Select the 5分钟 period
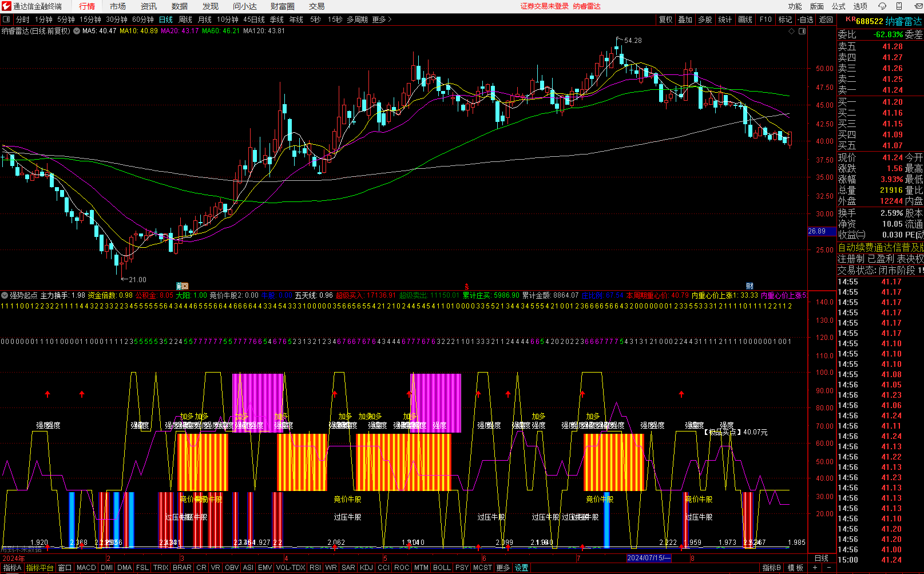This screenshot has height=574, width=924. (x=66, y=19)
